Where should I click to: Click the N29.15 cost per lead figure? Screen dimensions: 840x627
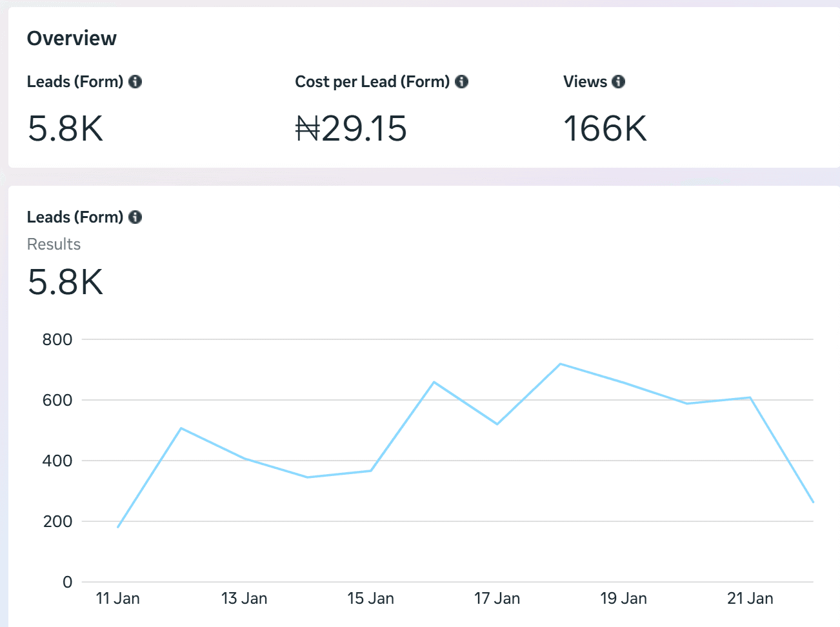[351, 129]
